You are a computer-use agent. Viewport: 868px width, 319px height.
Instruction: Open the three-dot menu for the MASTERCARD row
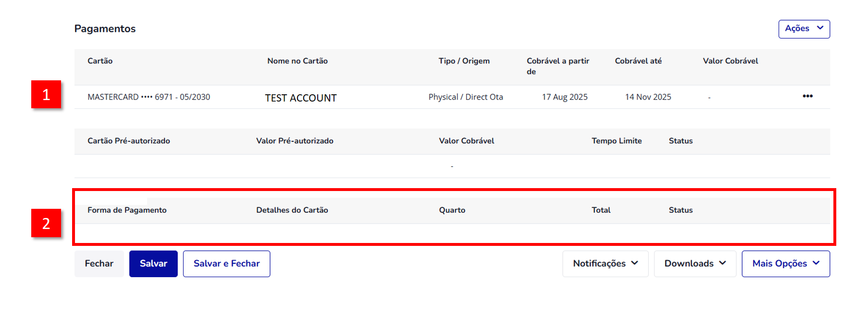pos(807,96)
